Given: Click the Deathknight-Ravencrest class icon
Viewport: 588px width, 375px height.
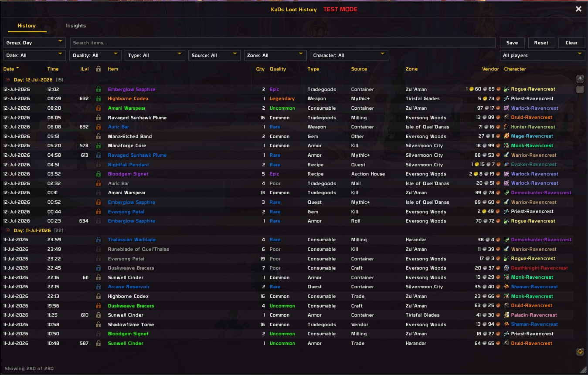Looking at the screenshot, I should [506, 268].
